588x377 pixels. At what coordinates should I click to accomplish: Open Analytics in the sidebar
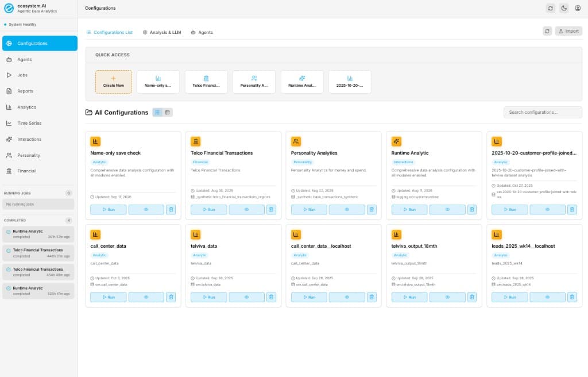[40, 107]
